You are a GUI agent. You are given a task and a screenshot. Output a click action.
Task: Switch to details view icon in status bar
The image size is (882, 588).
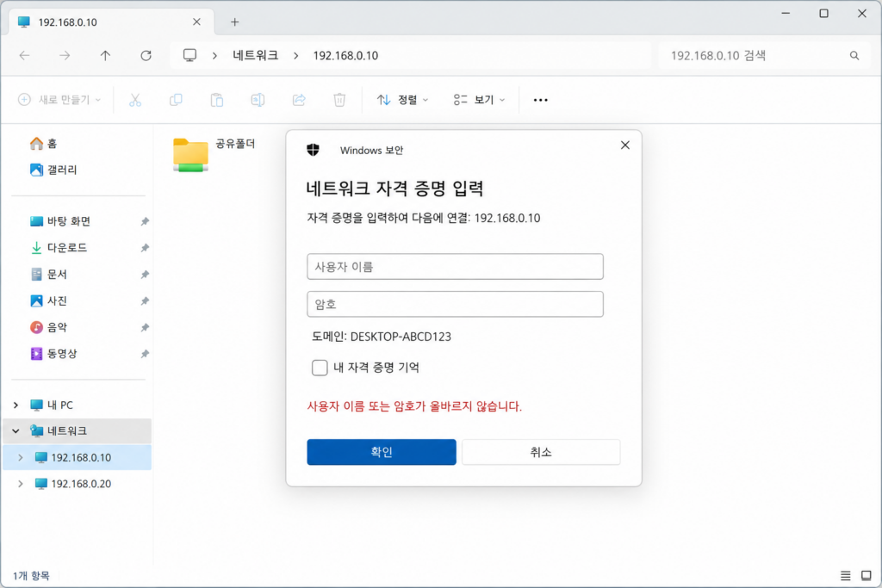pyautogui.click(x=846, y=576)
